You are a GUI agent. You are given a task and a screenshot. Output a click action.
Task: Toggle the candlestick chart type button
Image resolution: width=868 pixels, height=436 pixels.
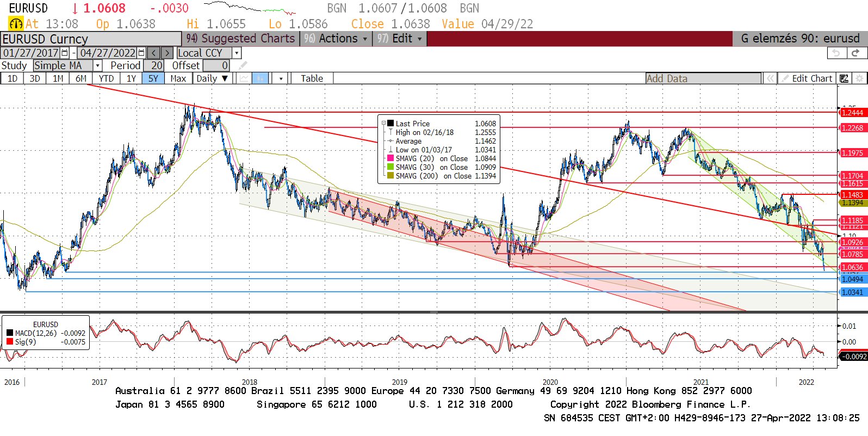pyautogui.click(x=261, y=78)
